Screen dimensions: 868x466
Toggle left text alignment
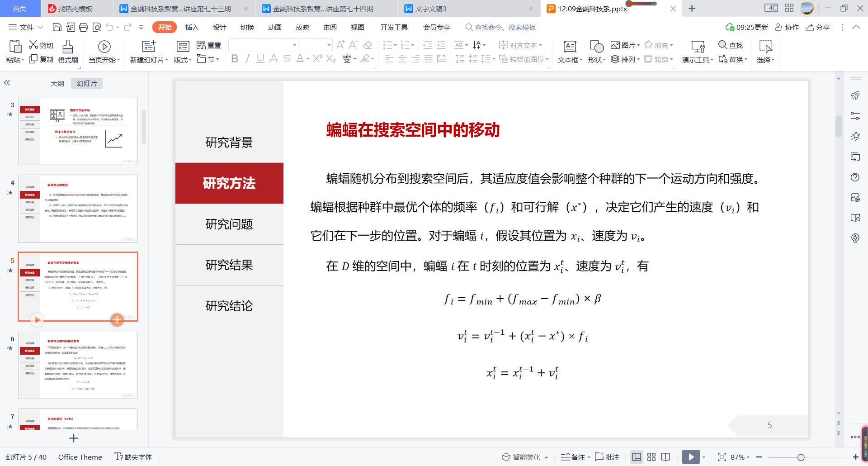(389, 58)
